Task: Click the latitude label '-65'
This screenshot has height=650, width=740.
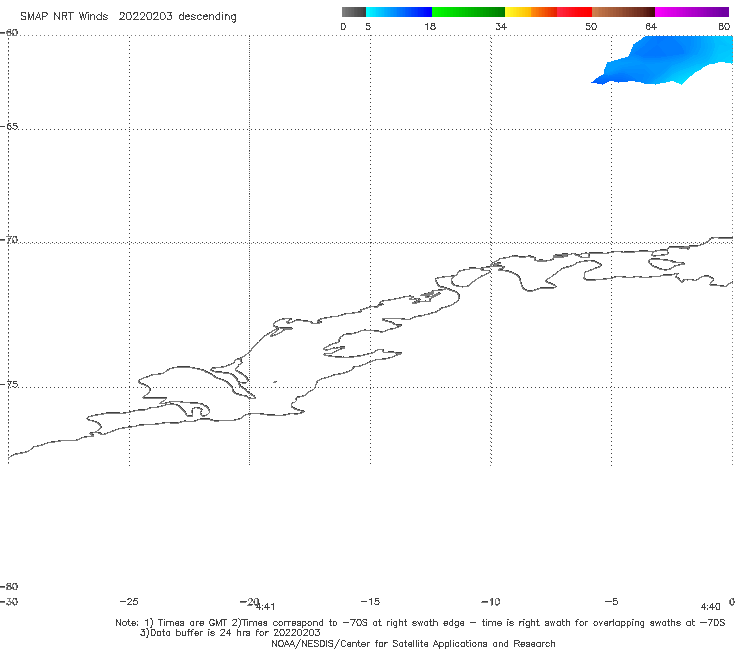Action: (x=9, y=127)
